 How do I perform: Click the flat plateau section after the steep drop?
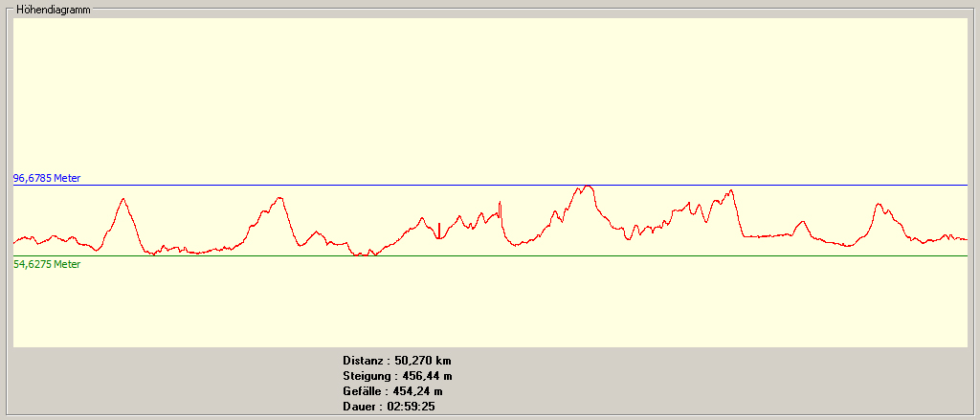click(x=766, y=234)
